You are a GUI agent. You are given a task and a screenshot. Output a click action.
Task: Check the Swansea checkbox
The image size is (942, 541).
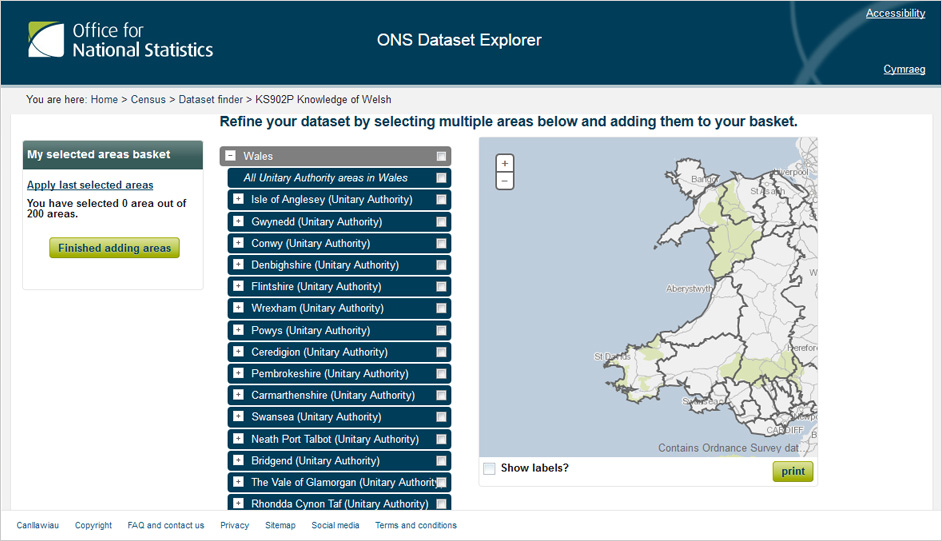pos(442,417)
